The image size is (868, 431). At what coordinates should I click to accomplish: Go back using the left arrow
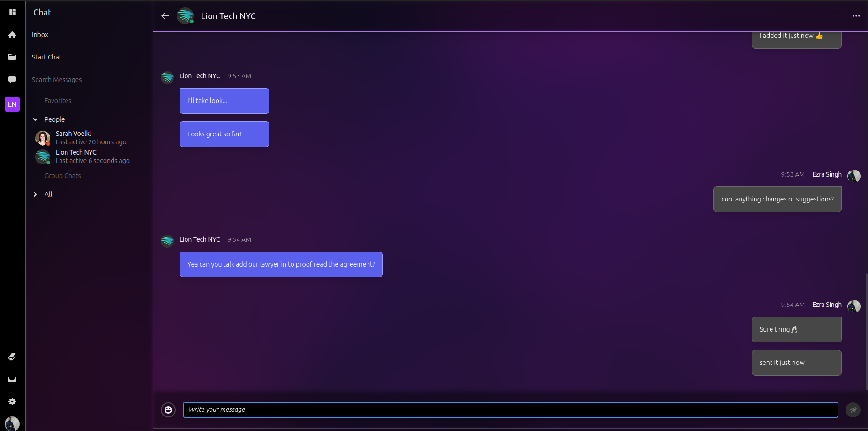click(165, 16)
